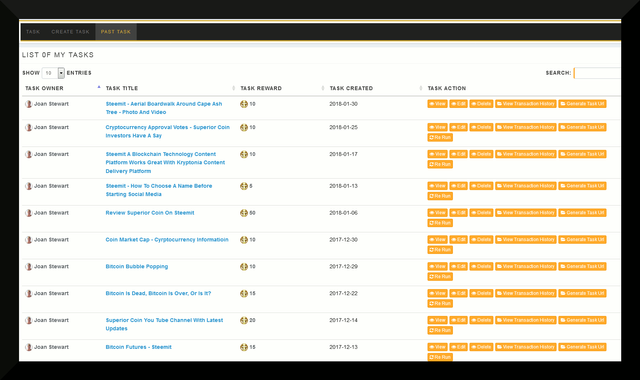The image size is (640, 380).
Task: Click Joan Stewart avatar in Bitcoin Futures row
Action: 29,347
